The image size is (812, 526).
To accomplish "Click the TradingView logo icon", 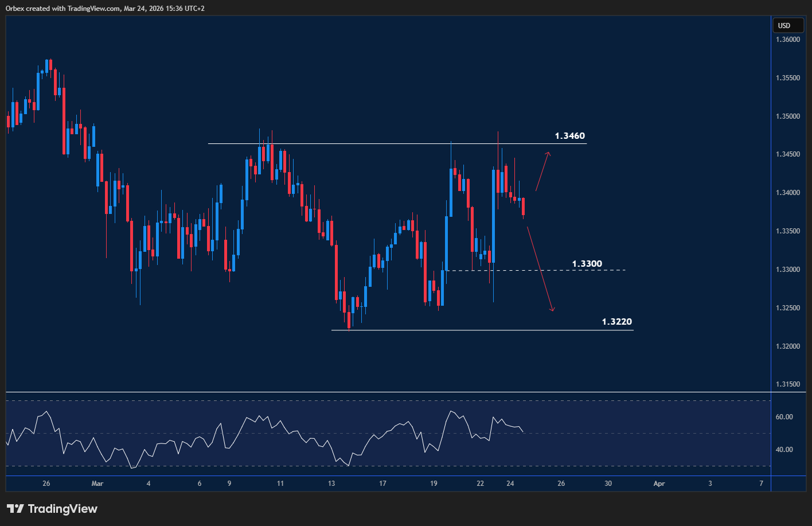I will pos(15,509).
